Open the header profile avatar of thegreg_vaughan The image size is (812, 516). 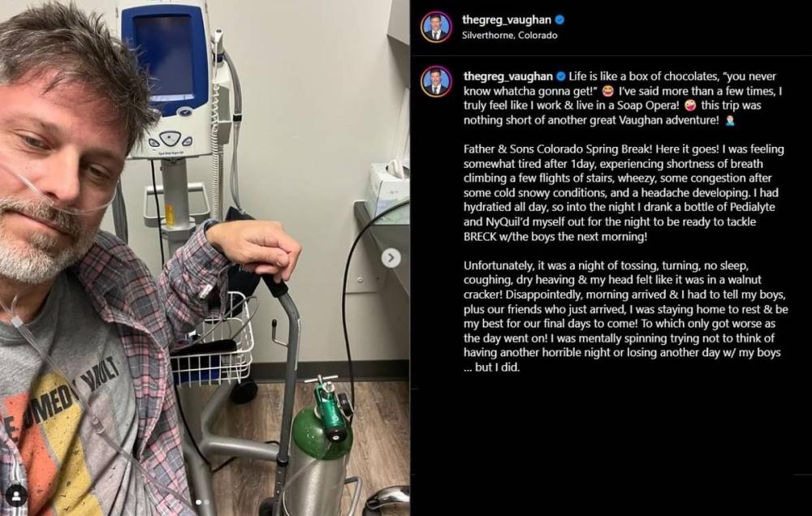(436, 27)
